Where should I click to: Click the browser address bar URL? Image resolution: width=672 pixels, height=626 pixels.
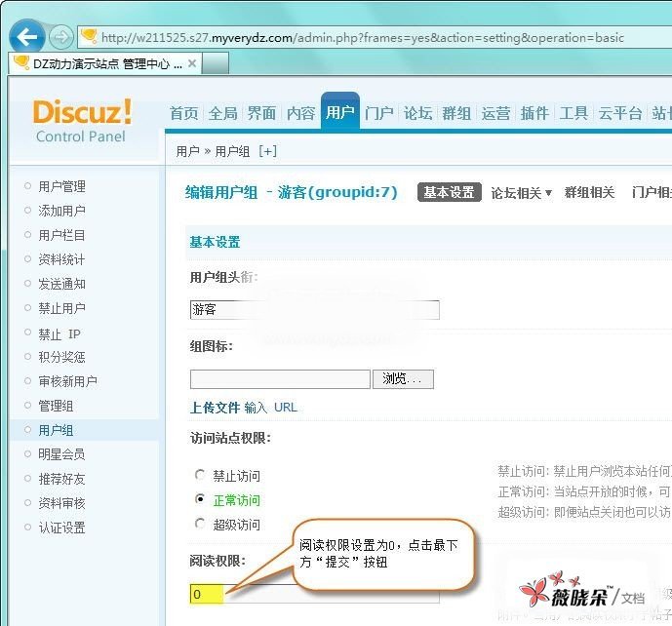pos(361,38)
